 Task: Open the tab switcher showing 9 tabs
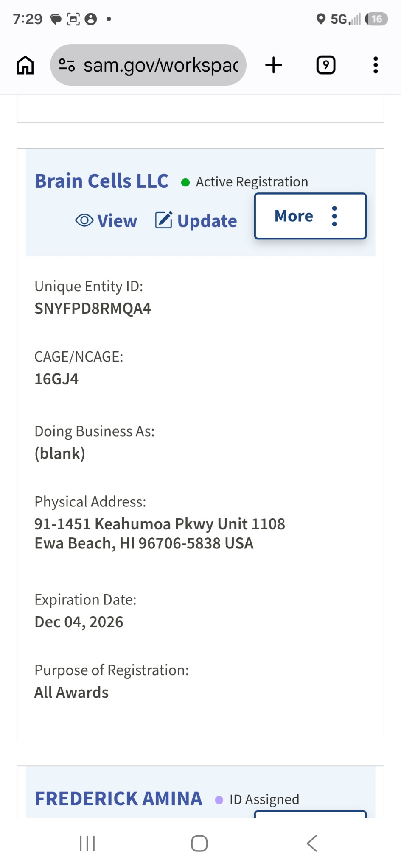pos(326,65)
